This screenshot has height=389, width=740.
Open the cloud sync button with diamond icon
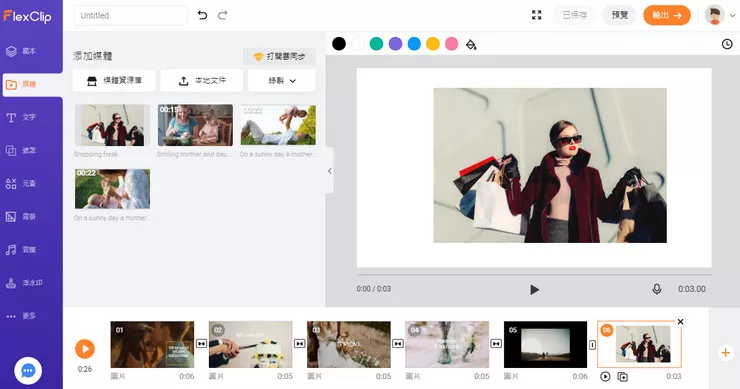tap(279, 56)
